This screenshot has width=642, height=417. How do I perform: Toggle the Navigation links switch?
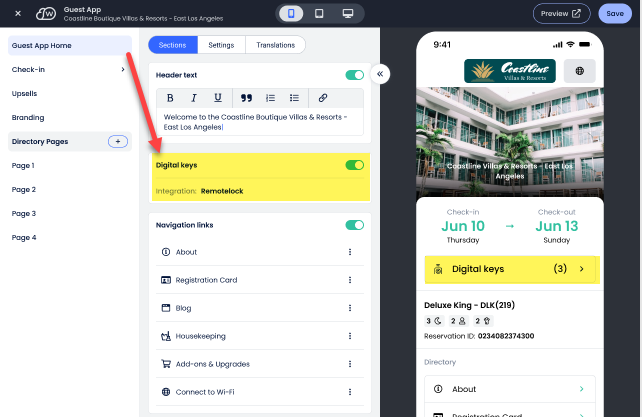pos(355,225)
